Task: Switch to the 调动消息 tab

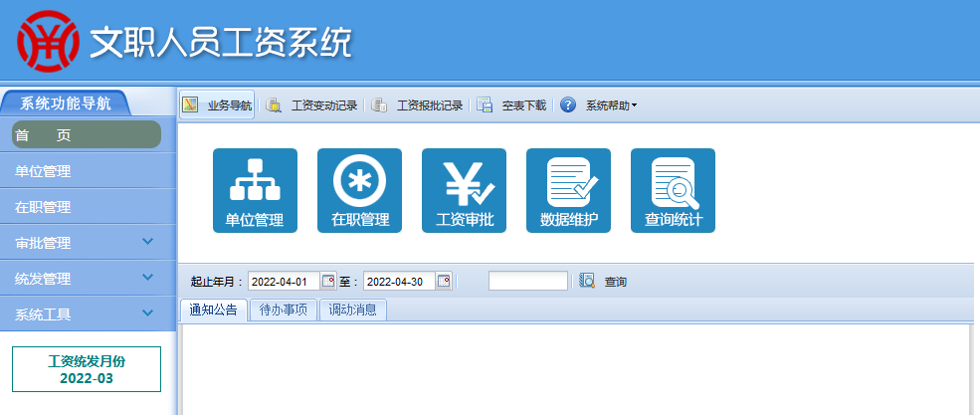Action: 353,310
